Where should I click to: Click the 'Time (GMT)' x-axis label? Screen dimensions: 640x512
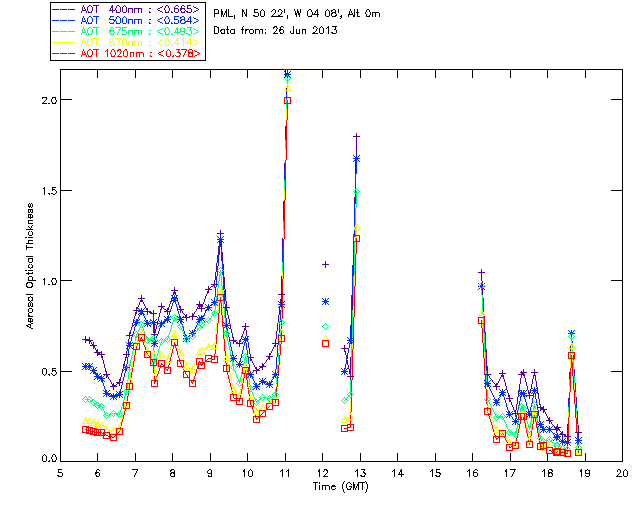click(x=341, y=487)
